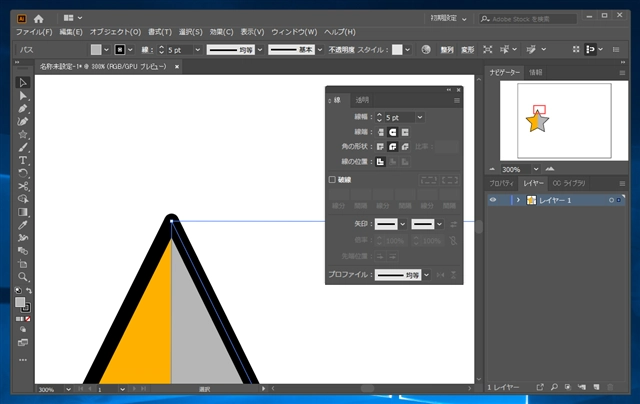Switch to the プロパティ tab

(x=501, y=184)
